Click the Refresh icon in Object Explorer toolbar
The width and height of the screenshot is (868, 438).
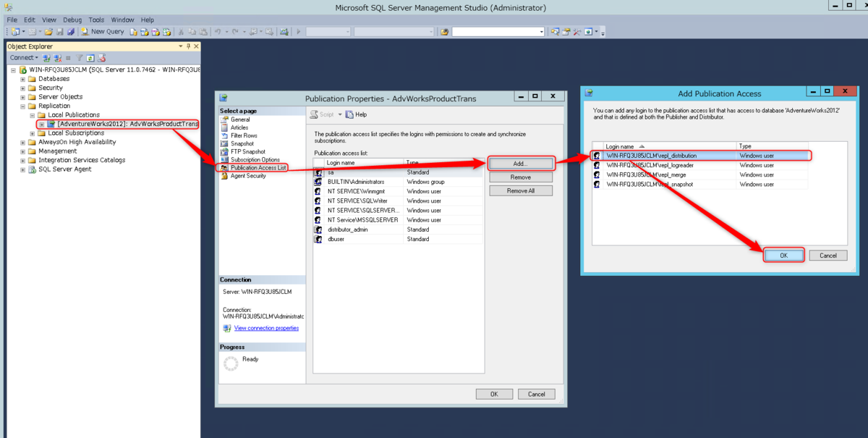(90, 58)
